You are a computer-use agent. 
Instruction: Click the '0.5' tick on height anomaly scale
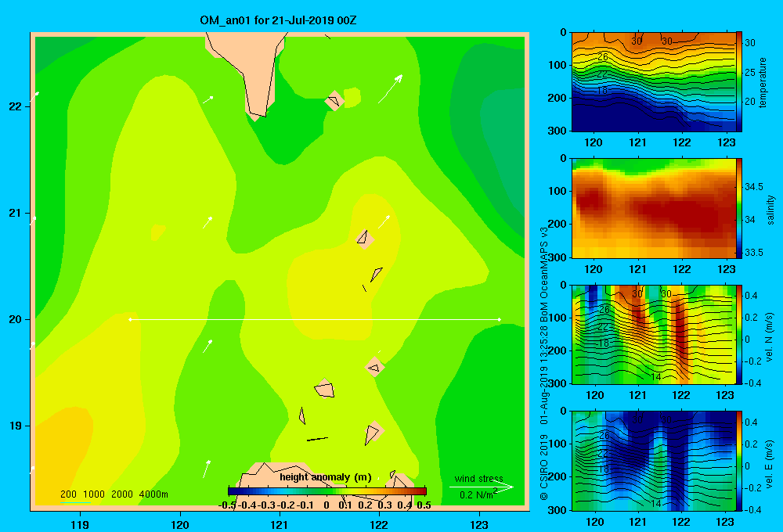(x=424, y=505)
